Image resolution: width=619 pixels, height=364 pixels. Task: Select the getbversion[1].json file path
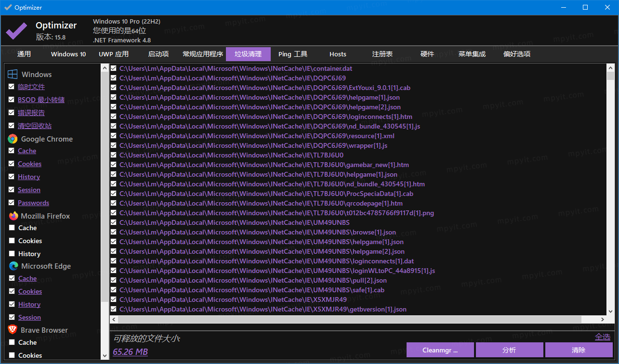click(263, 309)
